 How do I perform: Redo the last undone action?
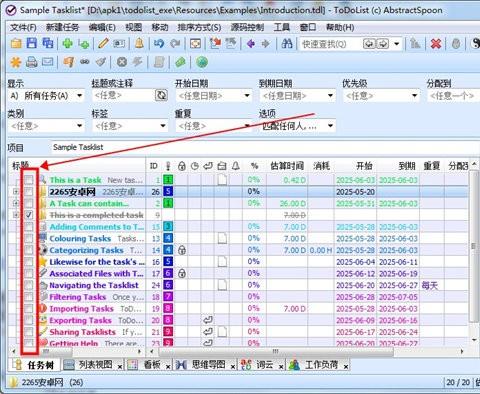click(175, 43)
